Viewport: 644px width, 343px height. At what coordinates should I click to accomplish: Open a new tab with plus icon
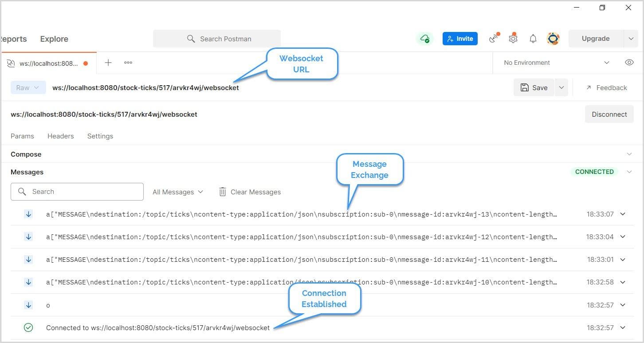coord(108,63)
